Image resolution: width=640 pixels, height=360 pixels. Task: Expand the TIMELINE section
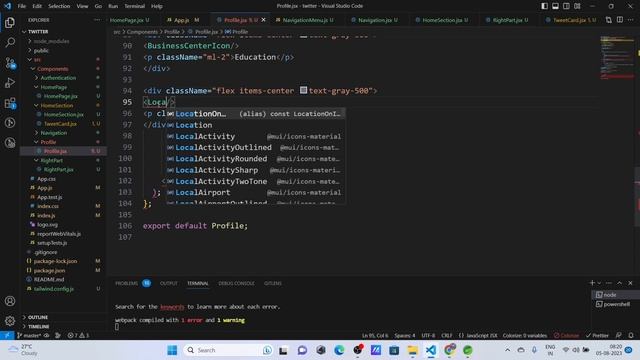coord(38,327)
